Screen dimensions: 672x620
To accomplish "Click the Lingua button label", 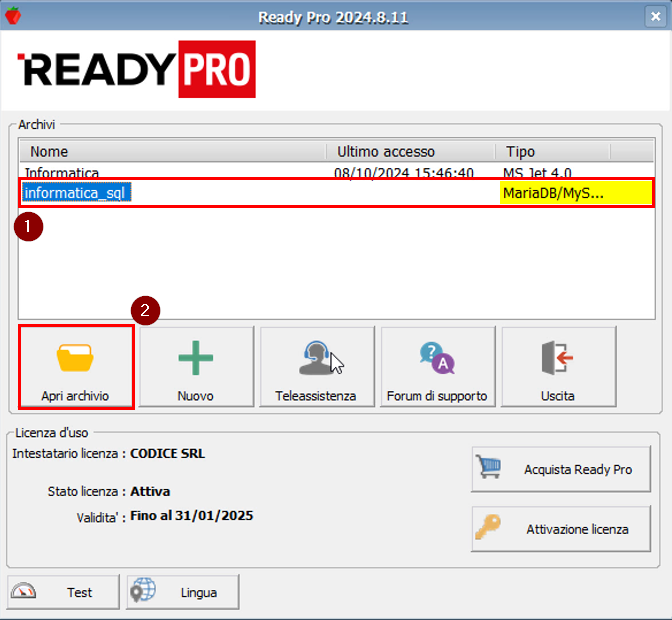I will [199, 593].
